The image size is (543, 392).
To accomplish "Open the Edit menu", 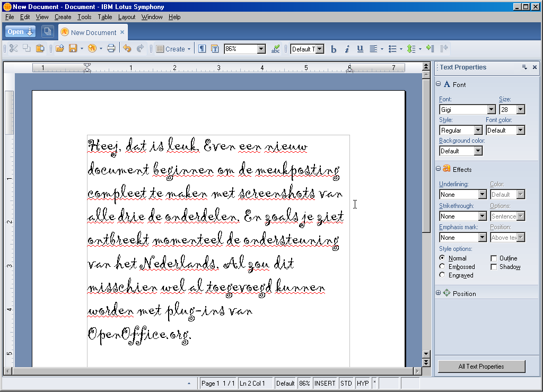I will click(25, 17).
